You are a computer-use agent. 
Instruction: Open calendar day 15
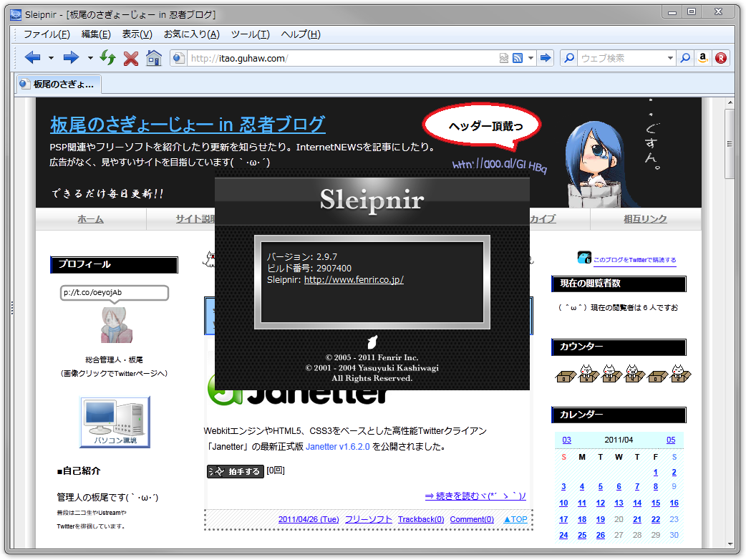click(656, 503)
